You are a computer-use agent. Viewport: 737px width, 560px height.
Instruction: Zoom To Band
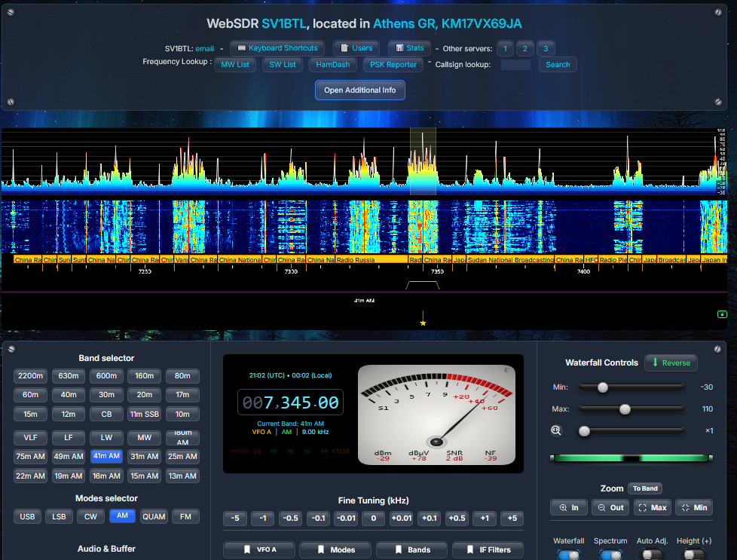645,488
